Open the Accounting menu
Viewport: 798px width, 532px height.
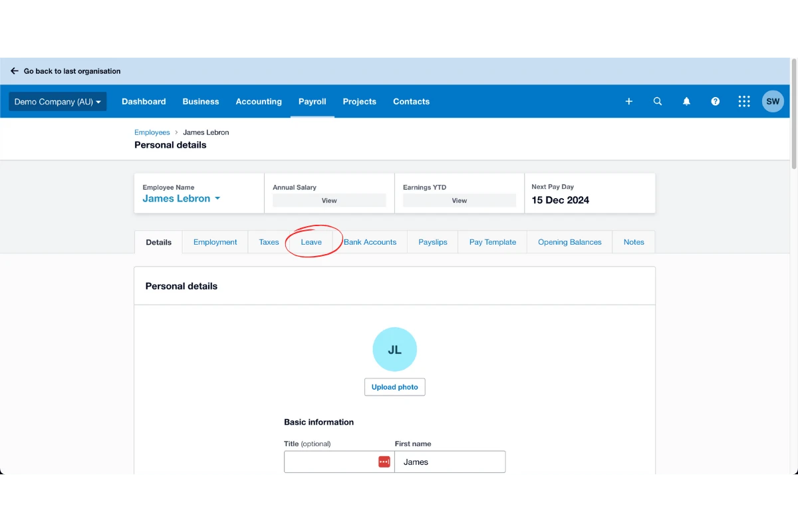pyautogui.click(x=259, y=102)
